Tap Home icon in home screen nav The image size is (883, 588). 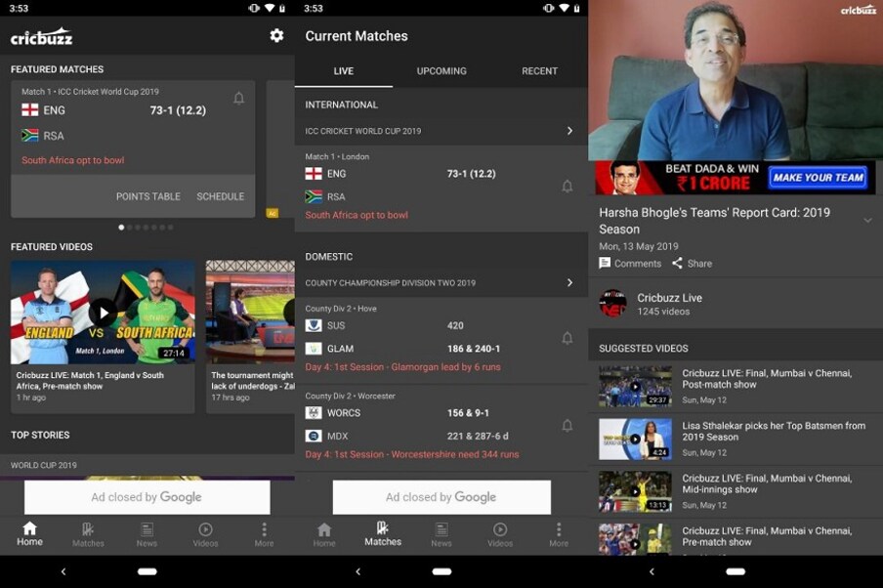(x=29, y=534)
